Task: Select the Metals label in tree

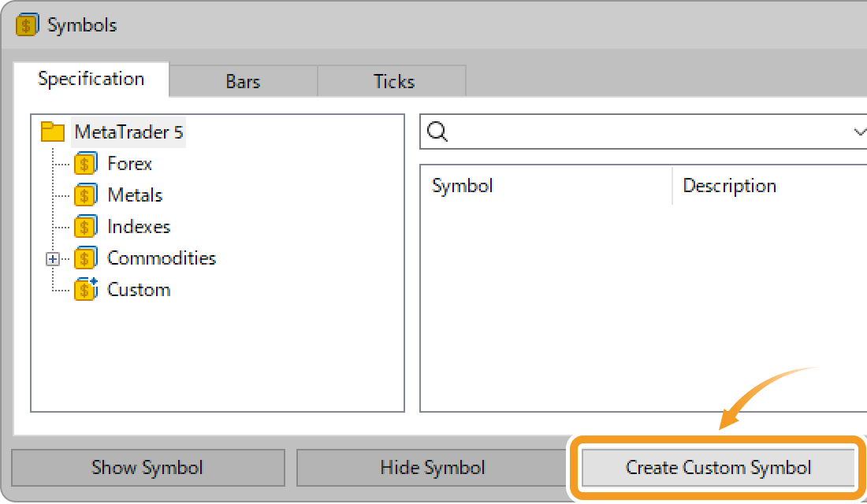Action: click(x=135, y=195)
